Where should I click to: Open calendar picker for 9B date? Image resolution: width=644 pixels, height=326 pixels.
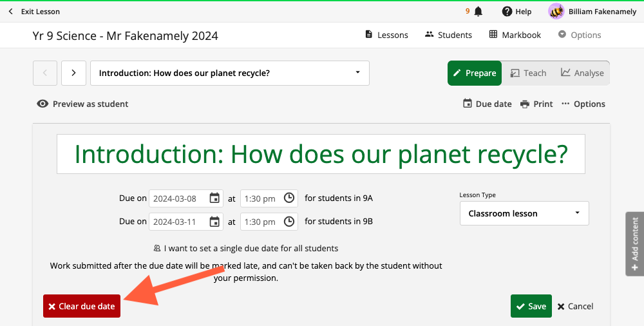tap(214, 222)
